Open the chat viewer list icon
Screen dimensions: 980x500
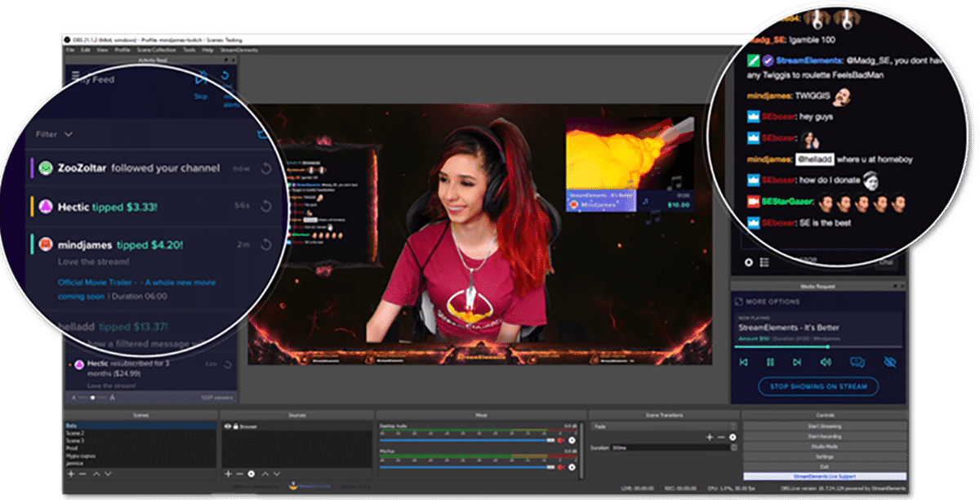coord(764,262)
